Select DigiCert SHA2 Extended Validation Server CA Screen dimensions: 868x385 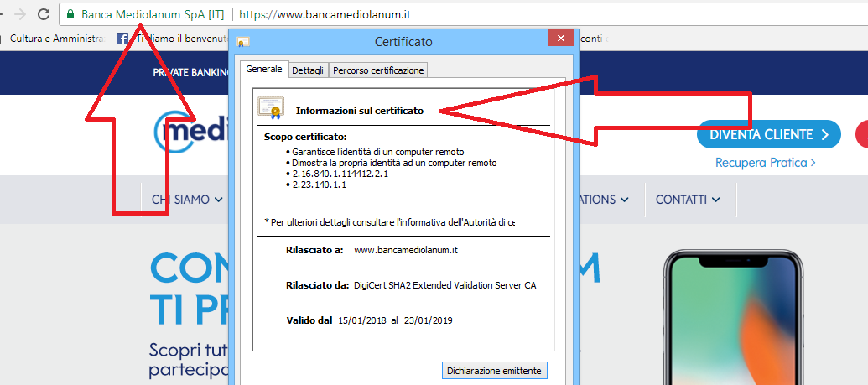coord(445,285)
